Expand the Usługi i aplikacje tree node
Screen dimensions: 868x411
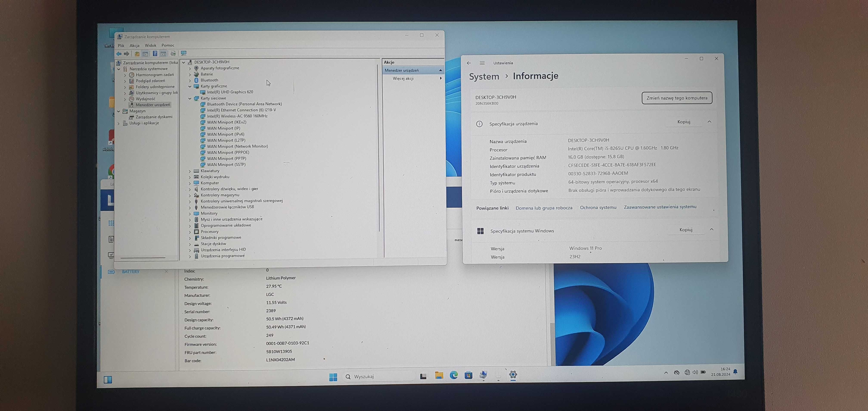pyautogui.click(x=119, y=123)
